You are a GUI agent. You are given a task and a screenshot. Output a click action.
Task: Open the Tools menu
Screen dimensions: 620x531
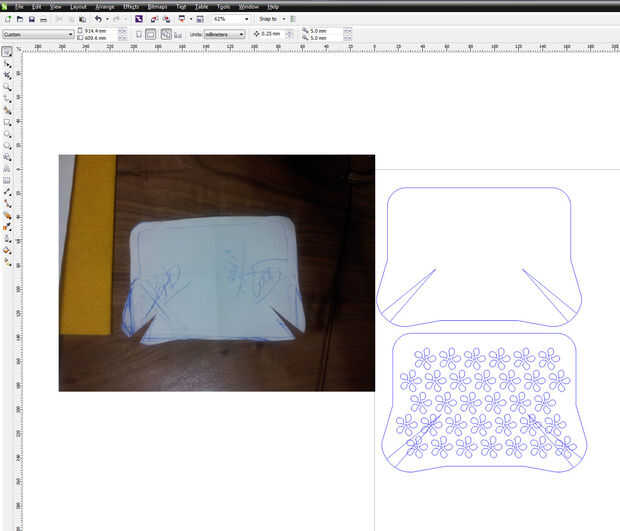pyautogui.click(x=223, y=7)
